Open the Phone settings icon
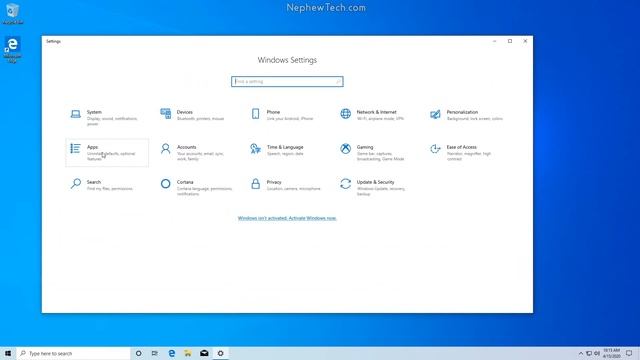Viewport: 640px width, 360px height. click(256, 113)
